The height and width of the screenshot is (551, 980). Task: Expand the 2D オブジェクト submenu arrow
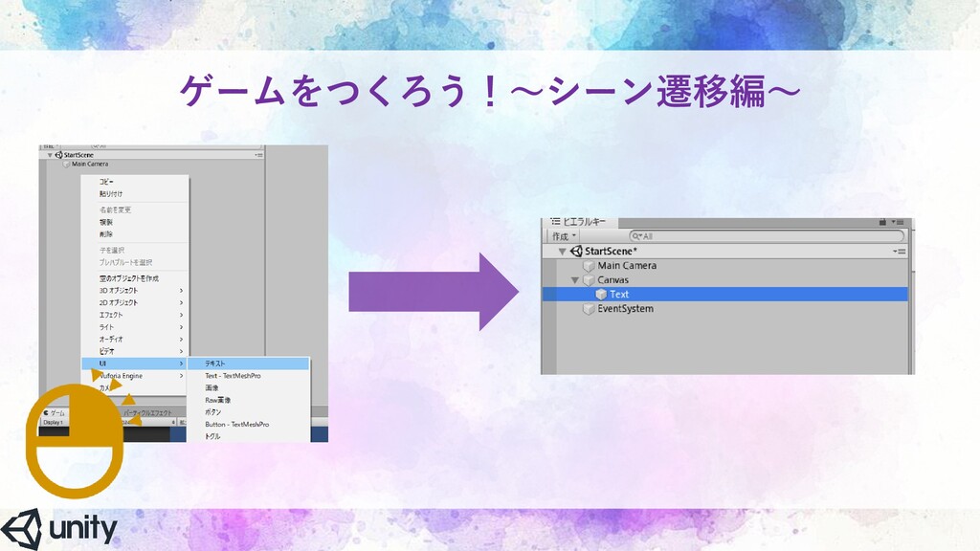[181, 302]
